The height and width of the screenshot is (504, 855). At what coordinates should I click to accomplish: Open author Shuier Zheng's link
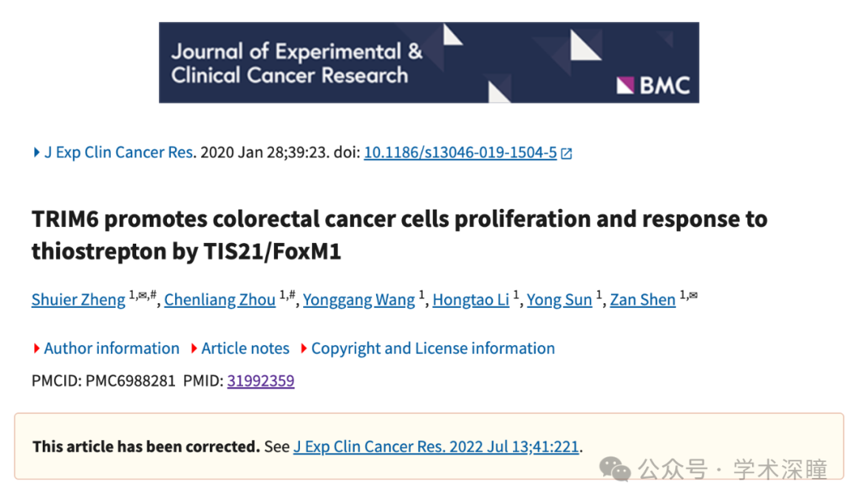click(78, 300)
